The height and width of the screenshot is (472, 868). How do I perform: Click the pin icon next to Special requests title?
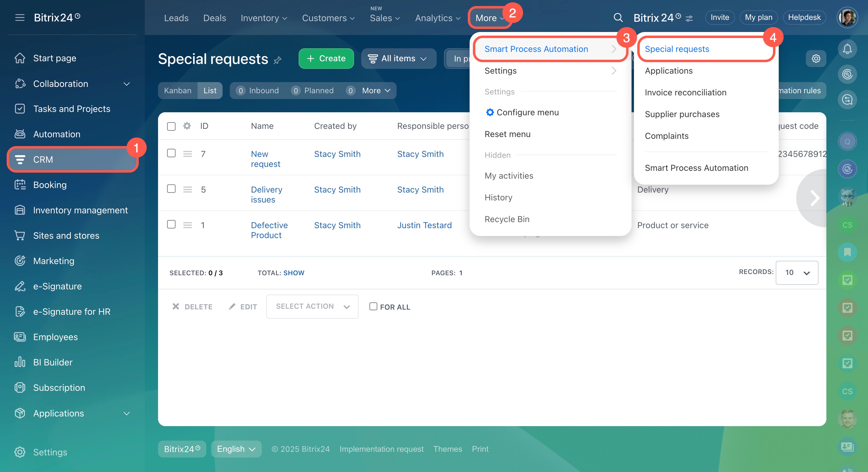coord(277,60)
